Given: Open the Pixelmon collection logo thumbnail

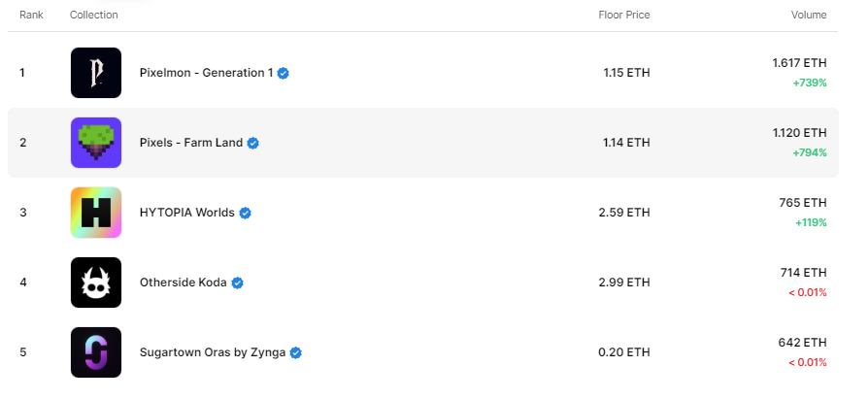Looking at the screenshot, I should pyautogui.click(x=96, y=73).
